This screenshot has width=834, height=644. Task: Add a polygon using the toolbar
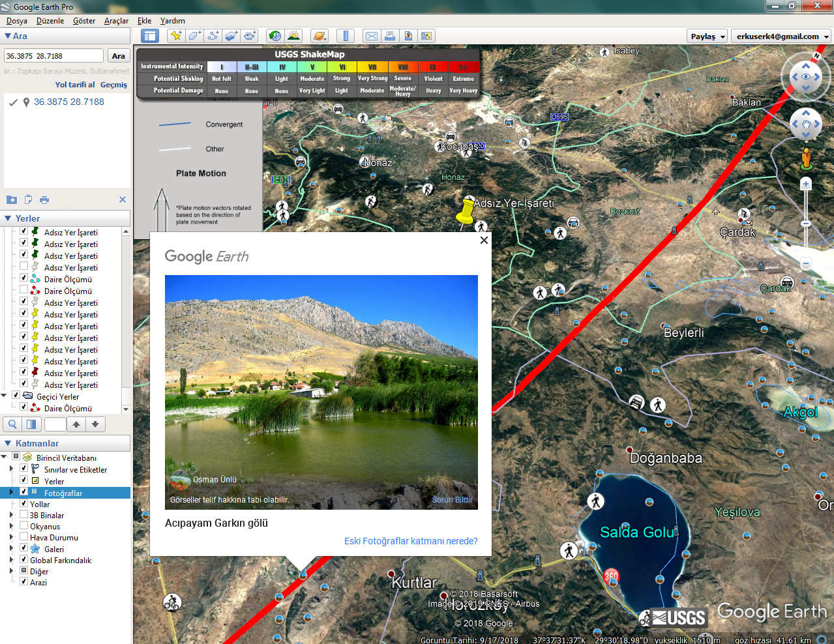(x=194, y=36)
